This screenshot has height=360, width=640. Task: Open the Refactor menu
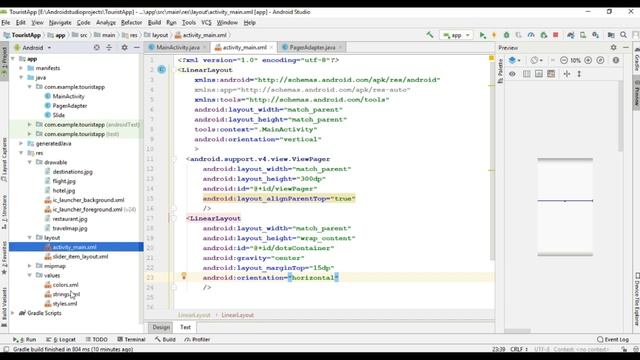pyautogui.click(x=131, y=23)
